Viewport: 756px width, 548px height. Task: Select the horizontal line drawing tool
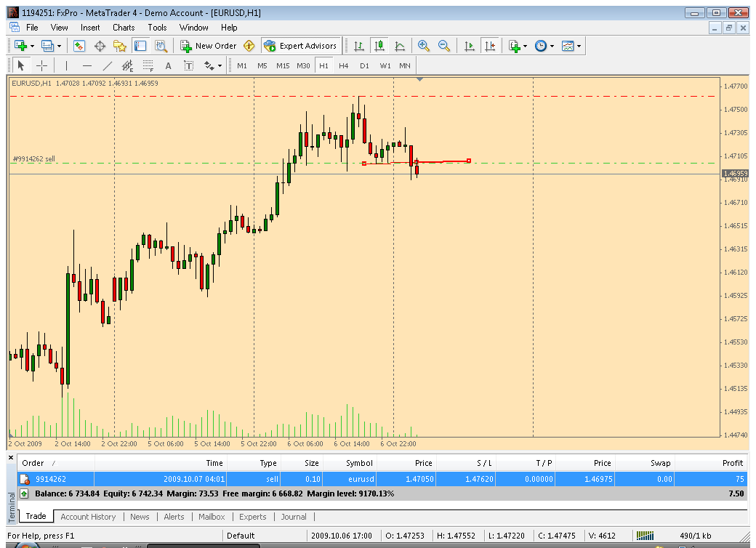click(87, 65)
